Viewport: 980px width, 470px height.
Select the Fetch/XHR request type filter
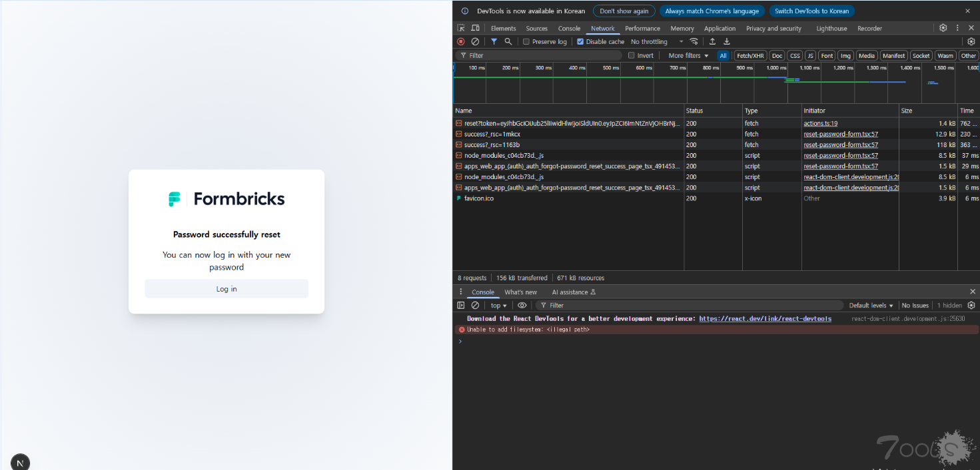749,55
